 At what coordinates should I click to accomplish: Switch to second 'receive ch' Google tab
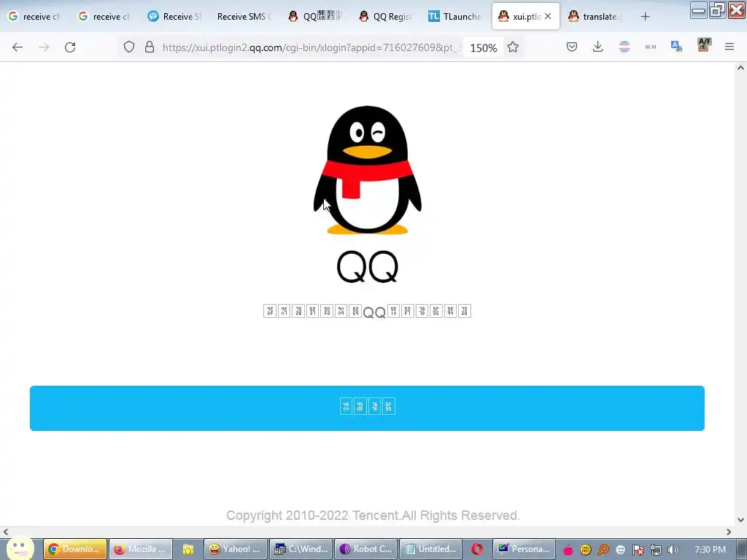tap(105, 17)
